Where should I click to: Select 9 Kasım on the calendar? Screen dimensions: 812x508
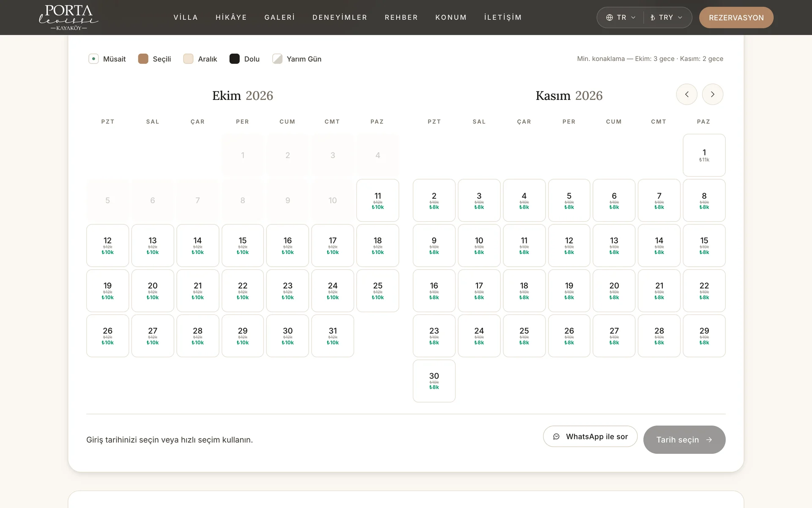(x=434, y=246)
